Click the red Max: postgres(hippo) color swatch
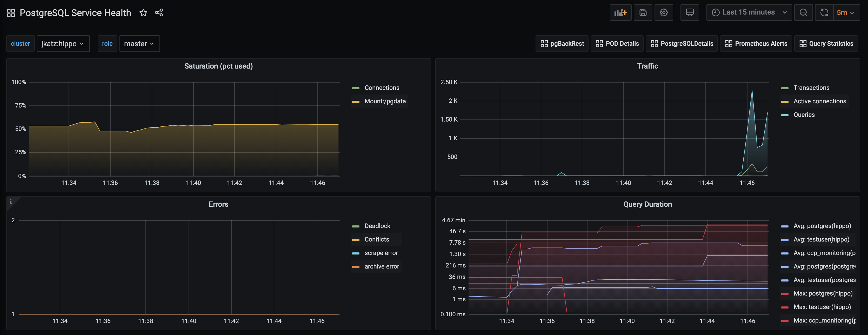This screenshot has height=335, width=868. [784, 293]
